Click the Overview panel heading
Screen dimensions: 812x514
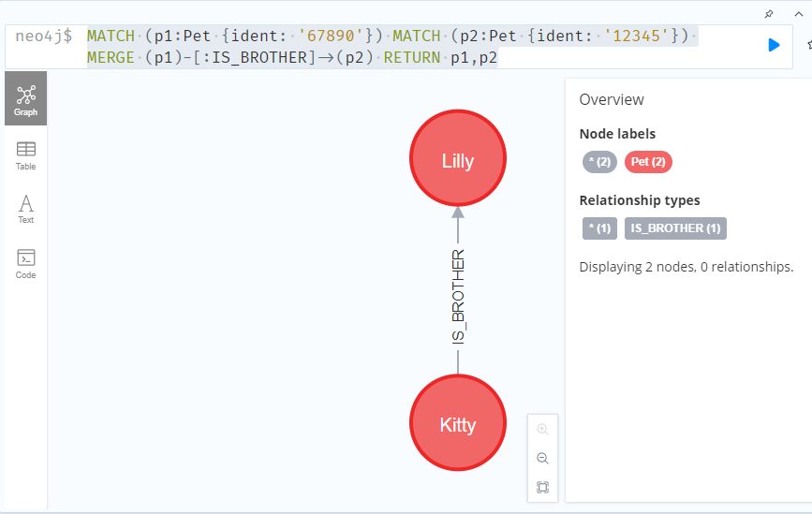tap(612, 99)
